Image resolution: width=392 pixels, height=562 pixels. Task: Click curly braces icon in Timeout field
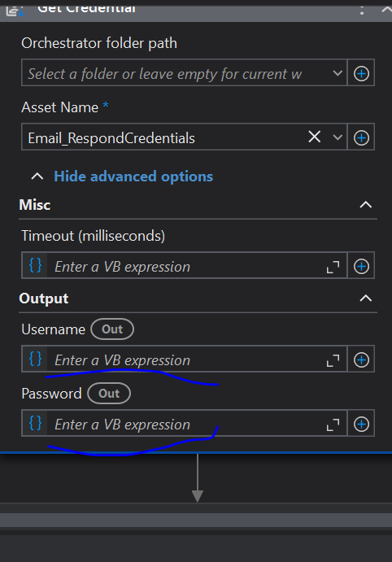click(x=35, y=266)
